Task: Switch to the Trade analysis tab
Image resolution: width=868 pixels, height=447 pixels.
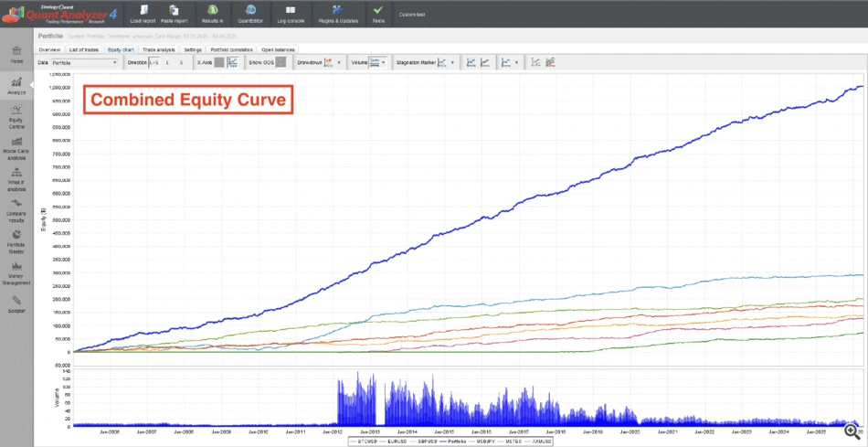Action: tap(158, 49)
